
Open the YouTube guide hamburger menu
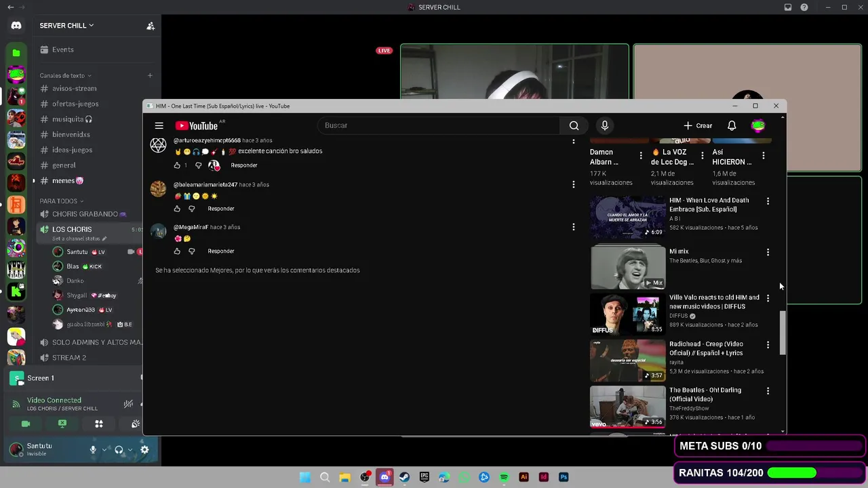click(159, 125)
